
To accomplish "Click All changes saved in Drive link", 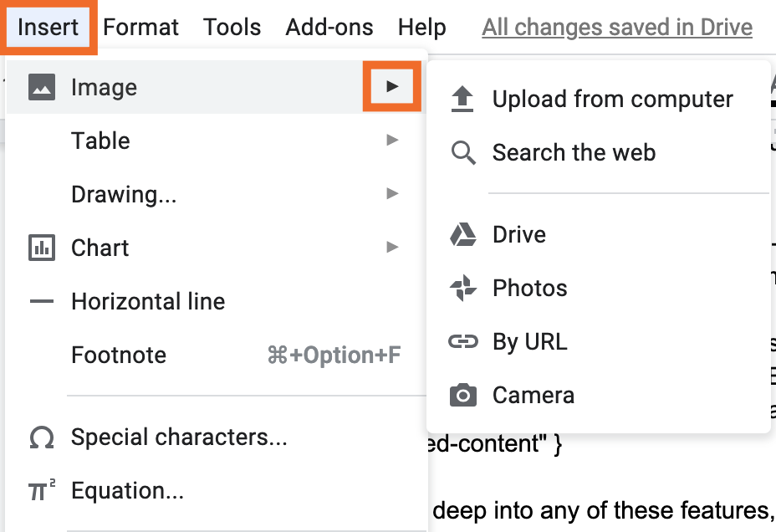I will (x=617, y=27).
